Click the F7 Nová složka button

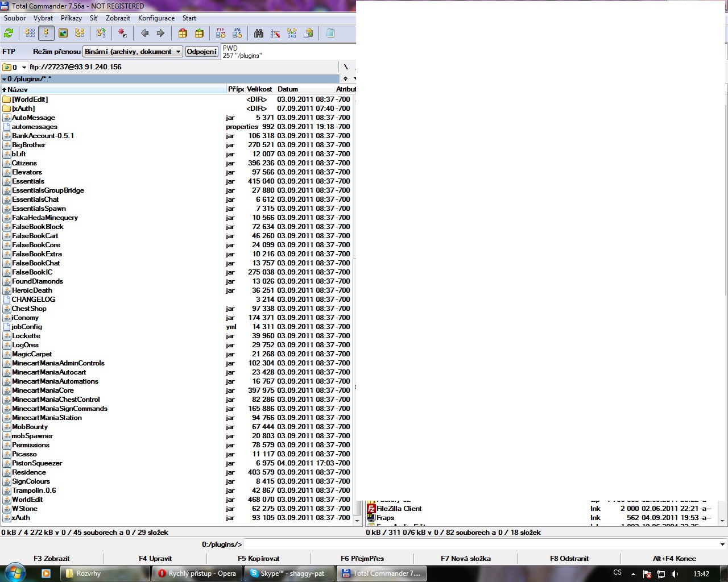[466, 559]
